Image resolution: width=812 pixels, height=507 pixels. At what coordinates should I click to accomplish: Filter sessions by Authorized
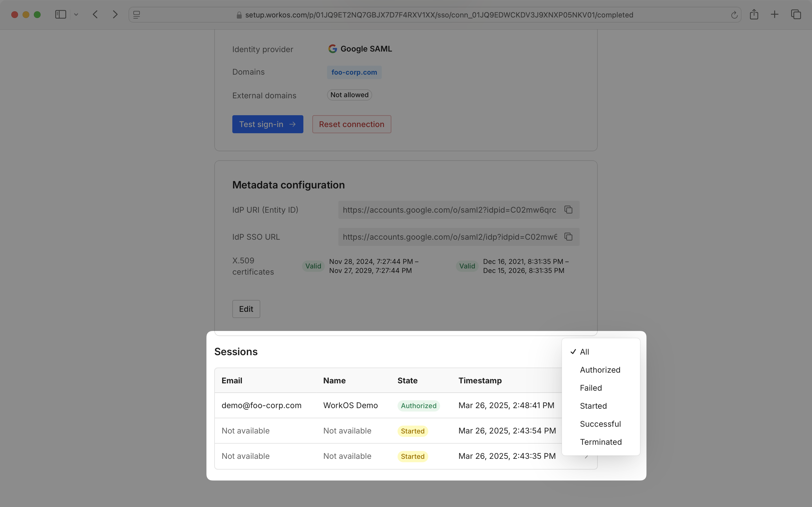click(x=600, y=370)
